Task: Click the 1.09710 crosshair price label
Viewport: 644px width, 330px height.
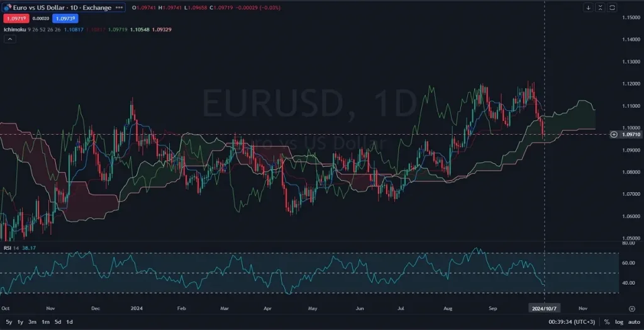Action: coord(631,134)
